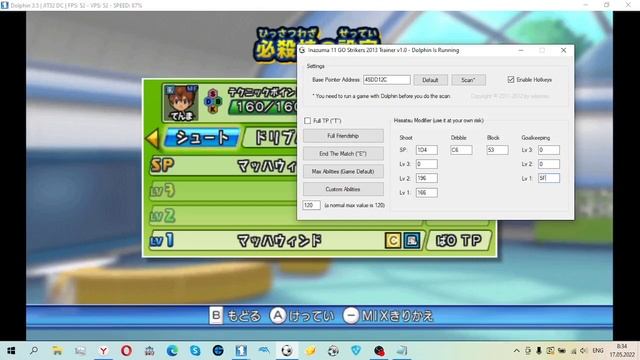This screenshot has width=640, height=360.
Task: Open File Explorer from the taskbar
Action: pos(57,351)
